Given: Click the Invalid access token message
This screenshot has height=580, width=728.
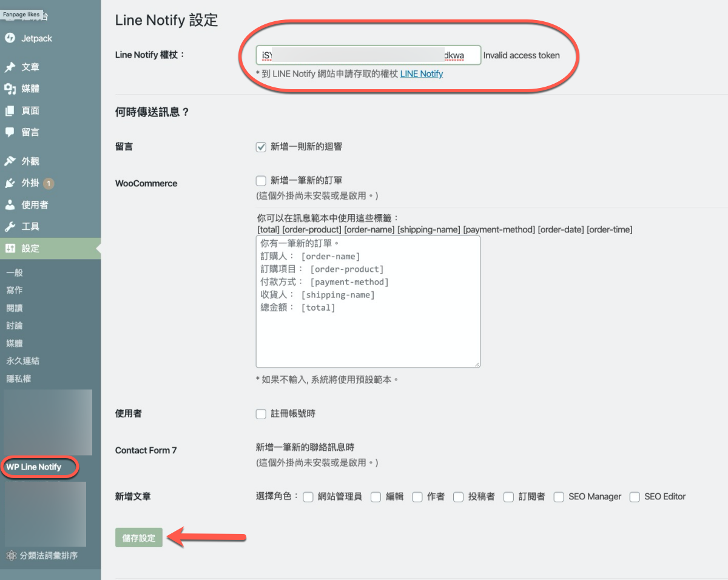Looking at the screenshot, I should [x=522, y=55].
